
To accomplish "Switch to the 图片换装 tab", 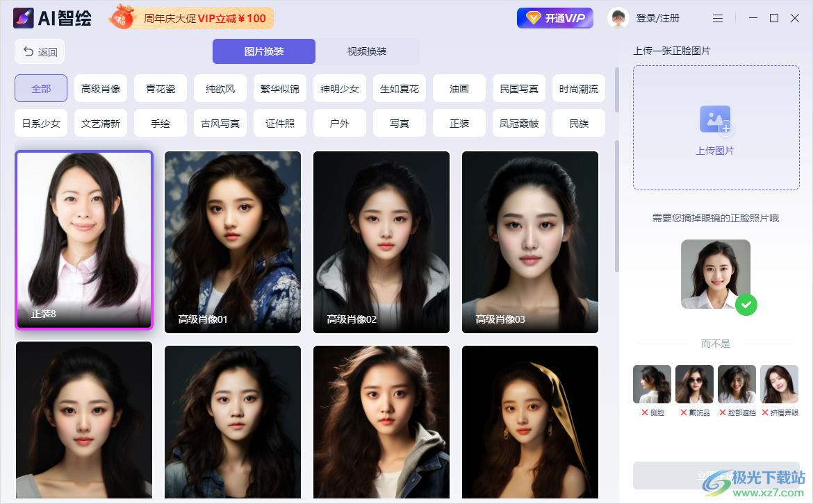I will [x=264, y=51].
